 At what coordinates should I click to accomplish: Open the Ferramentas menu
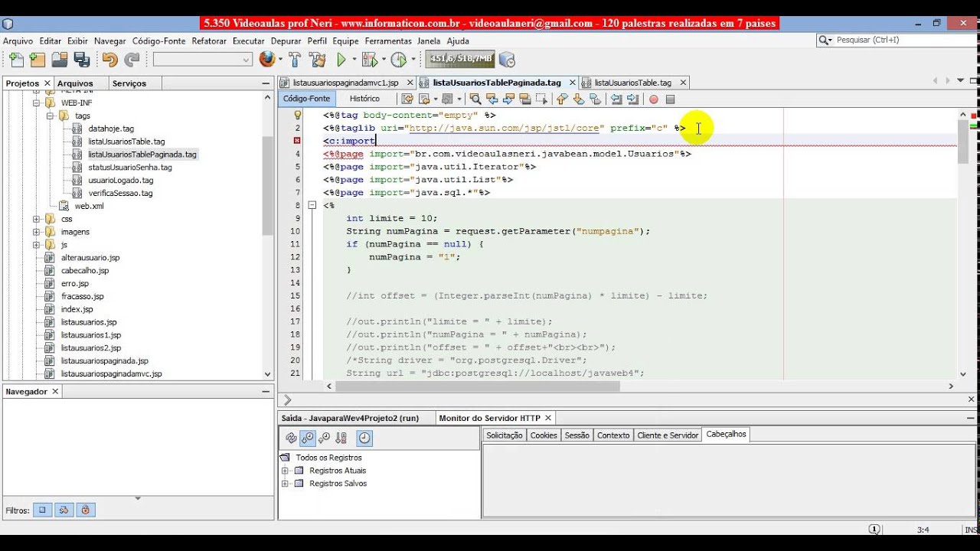click(388, 41)
